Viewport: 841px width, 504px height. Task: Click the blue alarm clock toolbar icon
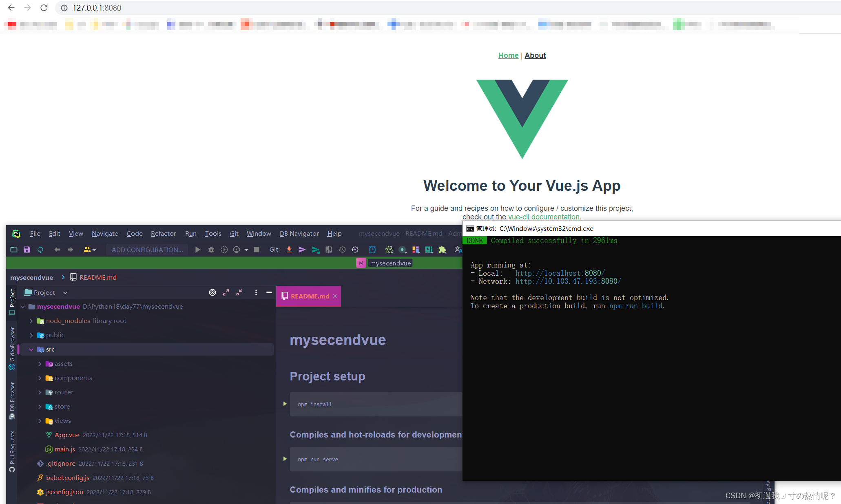[x=372, y=250]
